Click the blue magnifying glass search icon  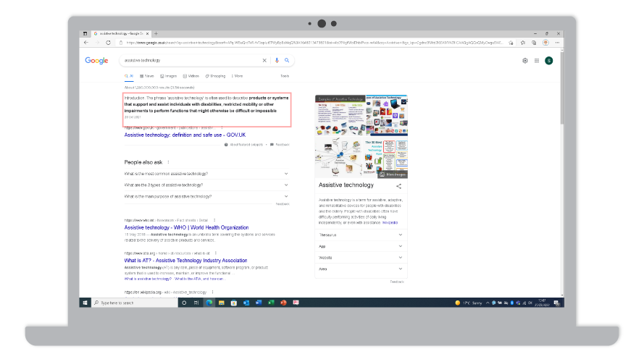(x=287, y=61)
